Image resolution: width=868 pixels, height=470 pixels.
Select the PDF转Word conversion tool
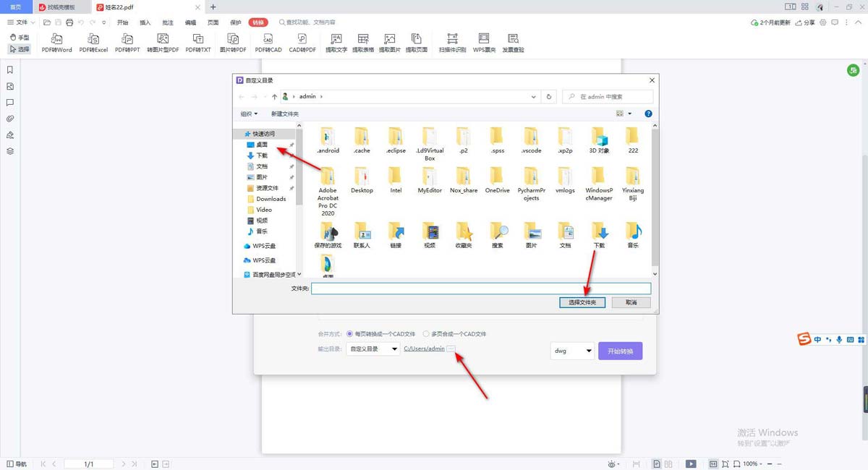coord(56,43)
